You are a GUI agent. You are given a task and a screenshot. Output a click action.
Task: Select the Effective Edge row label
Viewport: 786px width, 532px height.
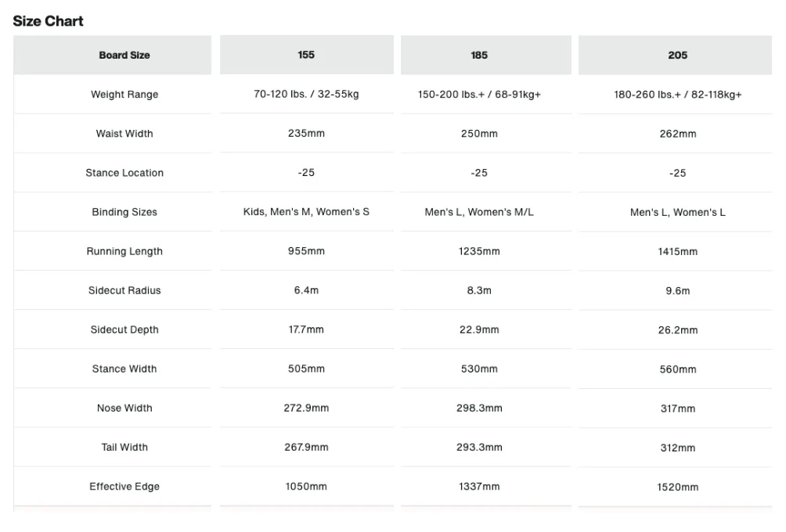tap(124, 487)
